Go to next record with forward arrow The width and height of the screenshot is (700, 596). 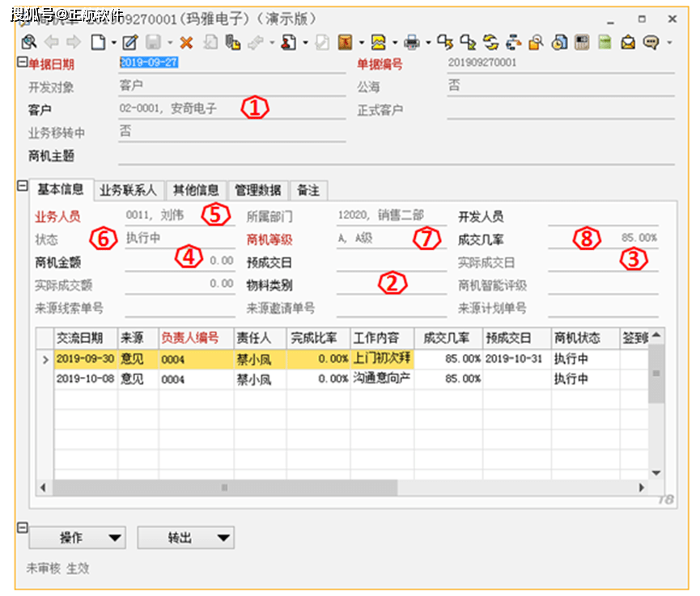click(74, 42)
